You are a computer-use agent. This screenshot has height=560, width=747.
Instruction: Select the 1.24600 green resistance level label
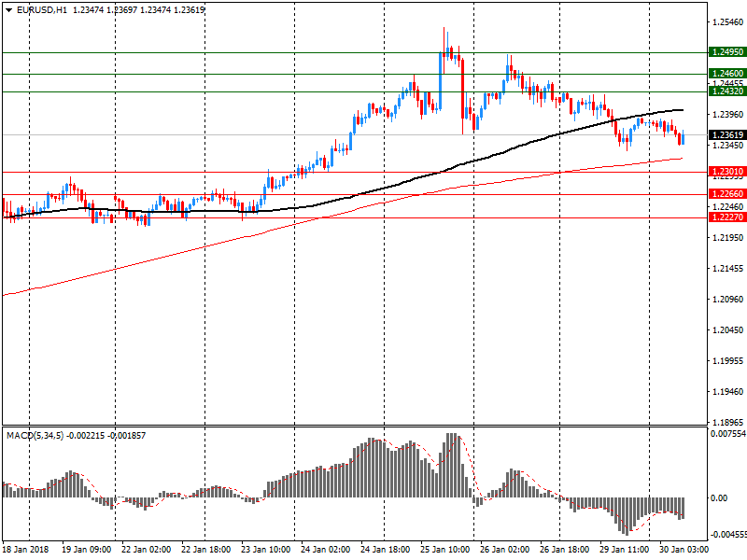(x=727, y=74)
